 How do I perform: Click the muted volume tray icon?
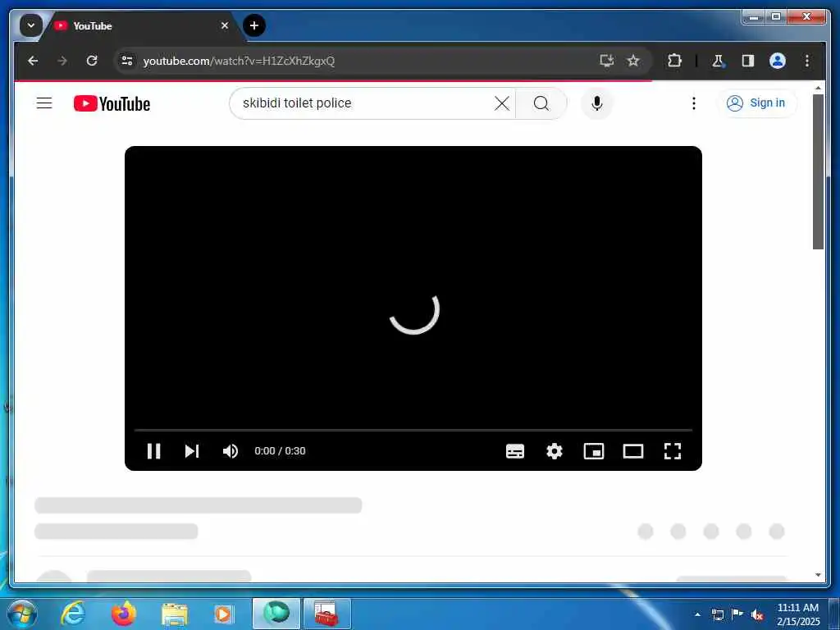tap(757, 614)
